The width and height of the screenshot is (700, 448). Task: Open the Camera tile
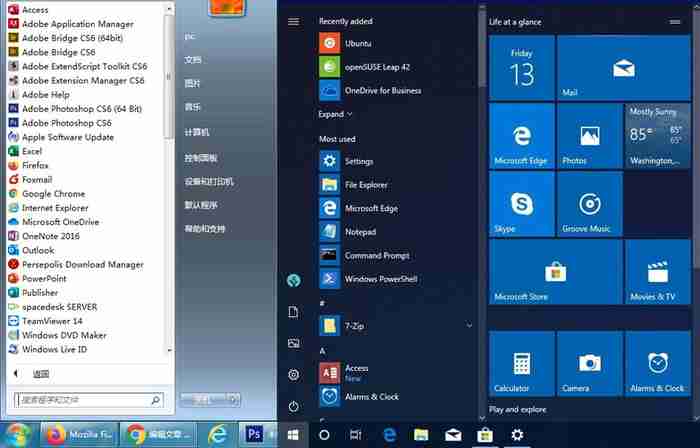(x=590, y=364)
